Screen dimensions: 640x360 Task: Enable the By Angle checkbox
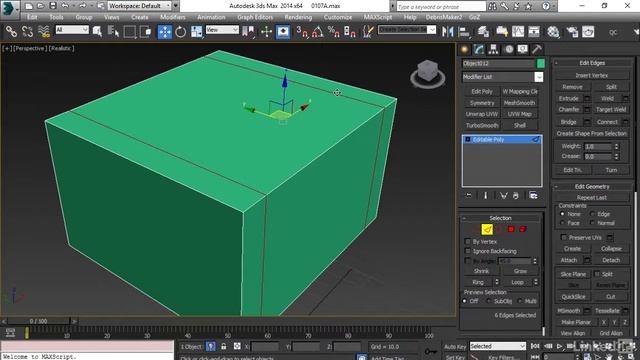pyautogui.click(x=468, y=260)
